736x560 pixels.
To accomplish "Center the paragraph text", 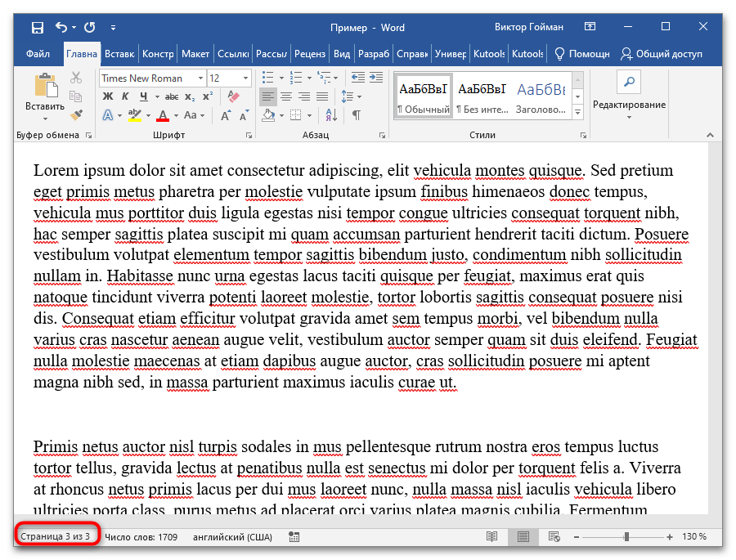I will 286,96.
